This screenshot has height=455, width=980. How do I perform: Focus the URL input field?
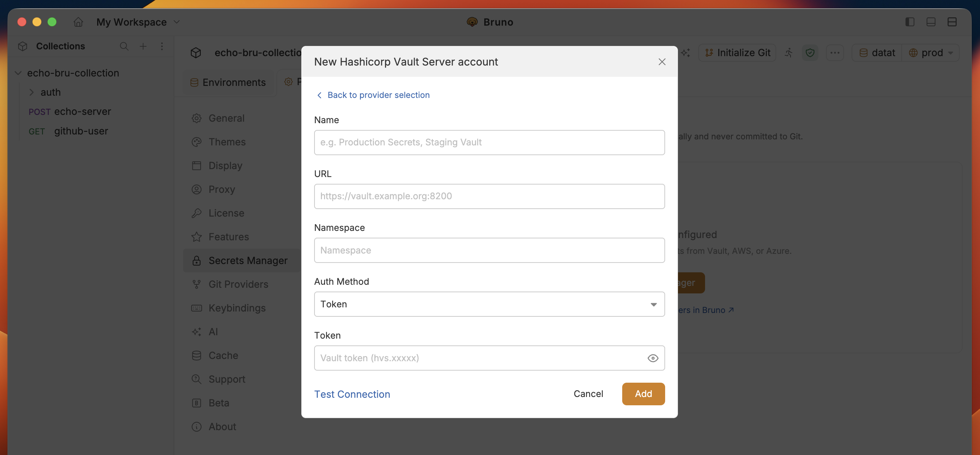click(489, 196)
